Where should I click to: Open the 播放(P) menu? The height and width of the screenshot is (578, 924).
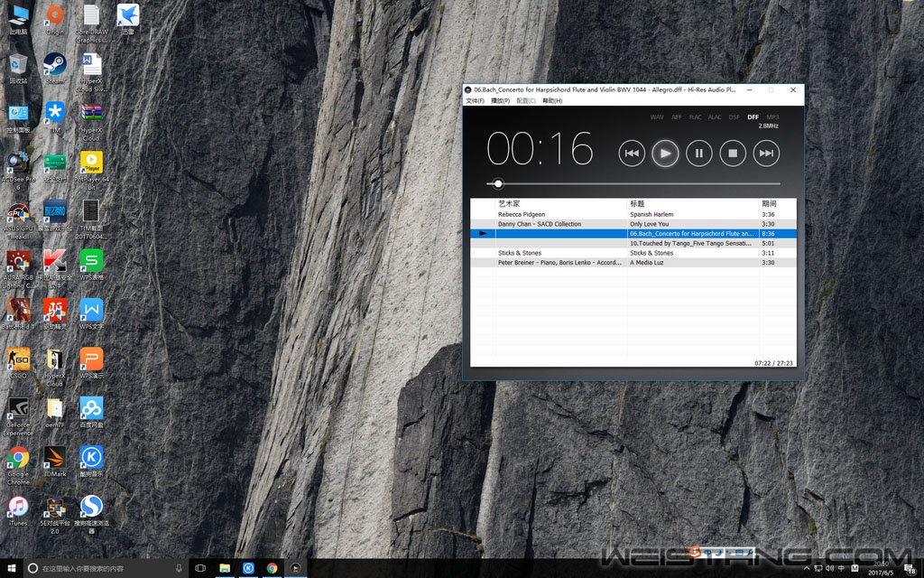[x=500, y=101]
